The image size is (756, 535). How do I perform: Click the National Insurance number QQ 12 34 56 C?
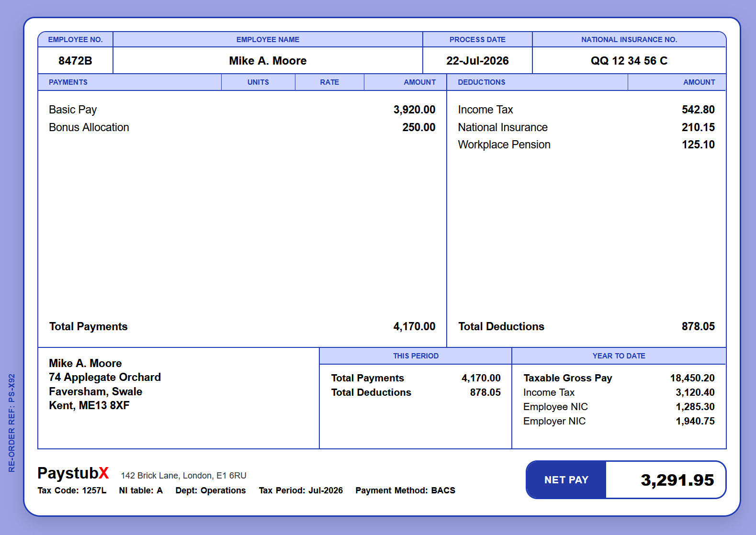(629, 61)
